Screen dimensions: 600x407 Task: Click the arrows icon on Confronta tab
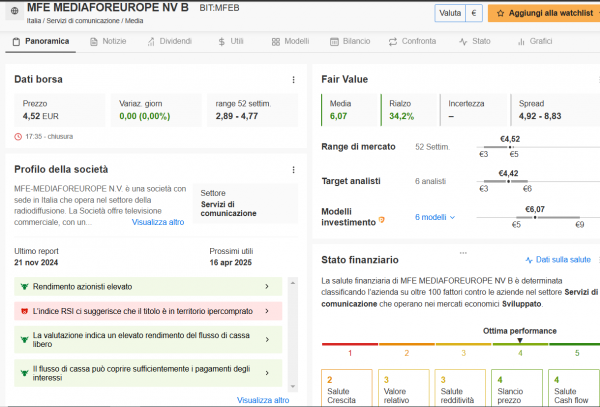coord(393,42)
